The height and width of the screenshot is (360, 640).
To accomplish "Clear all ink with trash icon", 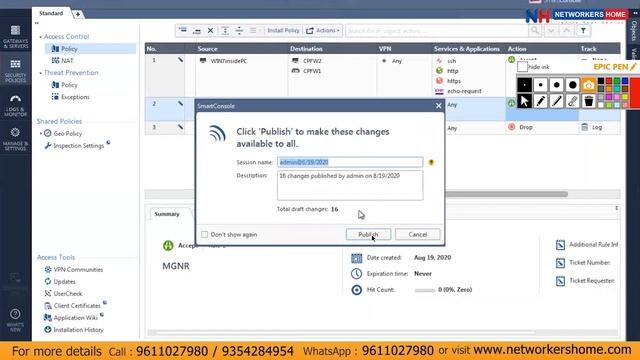I will [x=589, y=101].
